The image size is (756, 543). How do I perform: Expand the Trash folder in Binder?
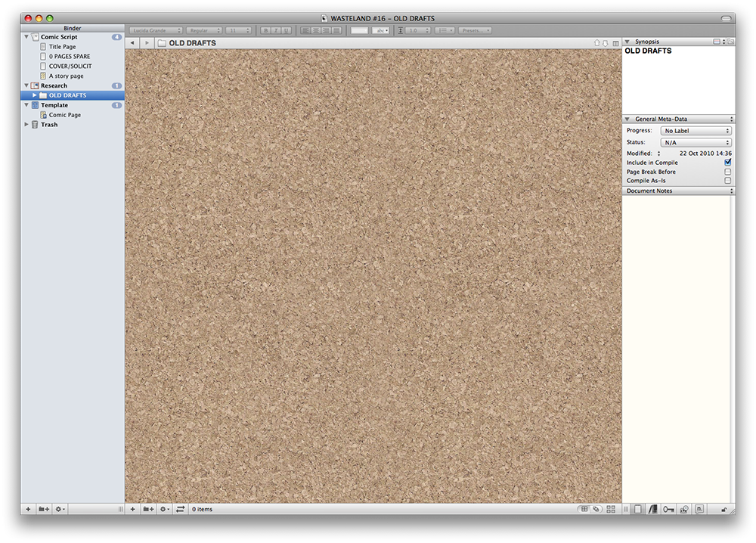click(x=26, y=125)
